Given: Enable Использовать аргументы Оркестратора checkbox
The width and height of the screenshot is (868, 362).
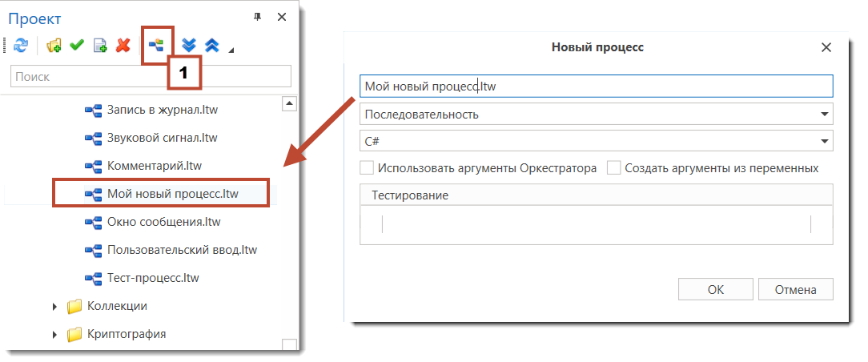Looking at the screenshot, I should click(367, 167).
